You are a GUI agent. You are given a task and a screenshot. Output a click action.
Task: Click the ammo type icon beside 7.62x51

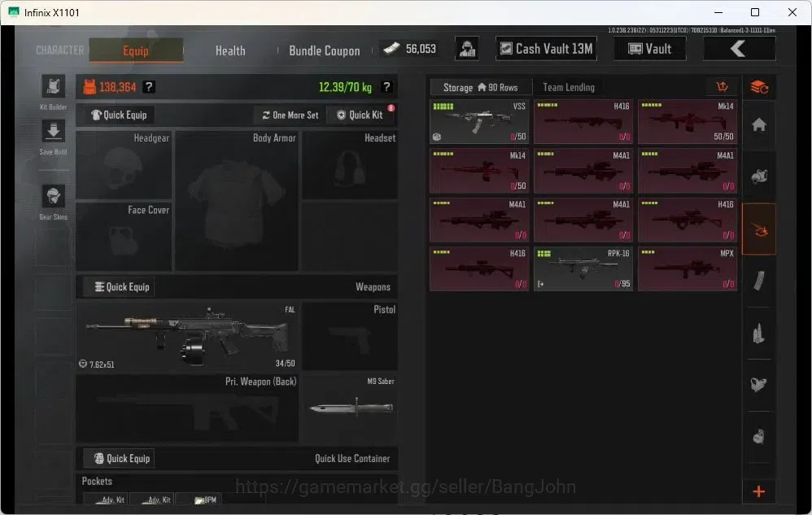(x=83, y=364)
